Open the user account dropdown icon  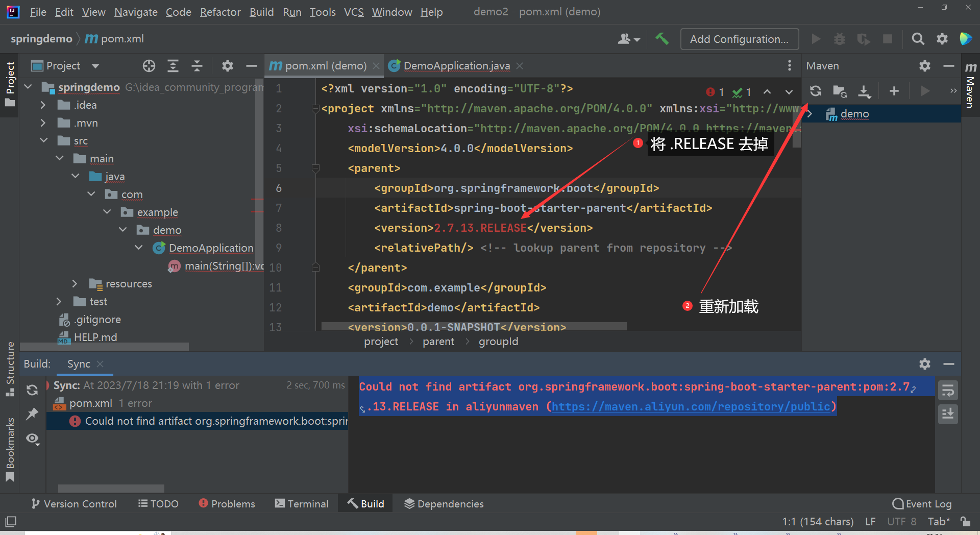[629, 39]
